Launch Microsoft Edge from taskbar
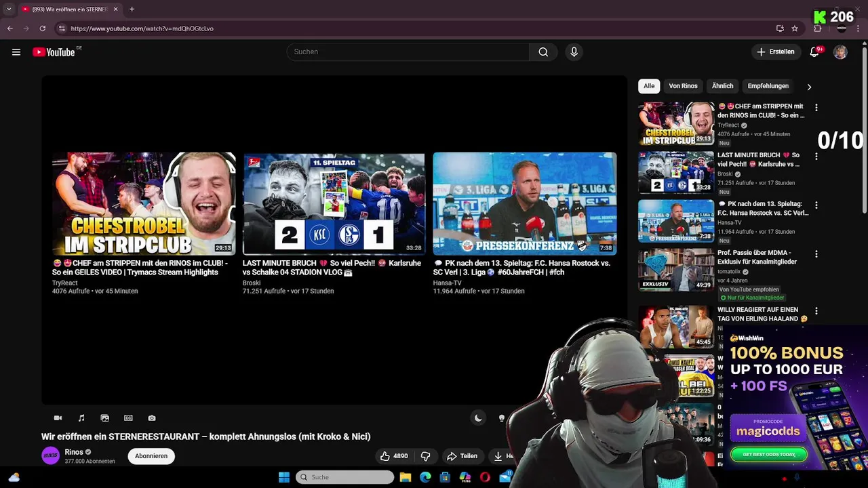This screenshot has width=868, height=488. pos(425,477)
